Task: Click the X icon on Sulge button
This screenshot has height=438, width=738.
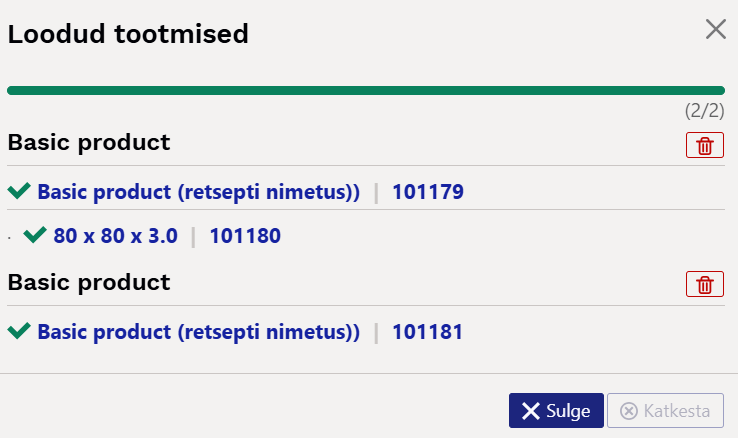Action: (x=530, y=411)
